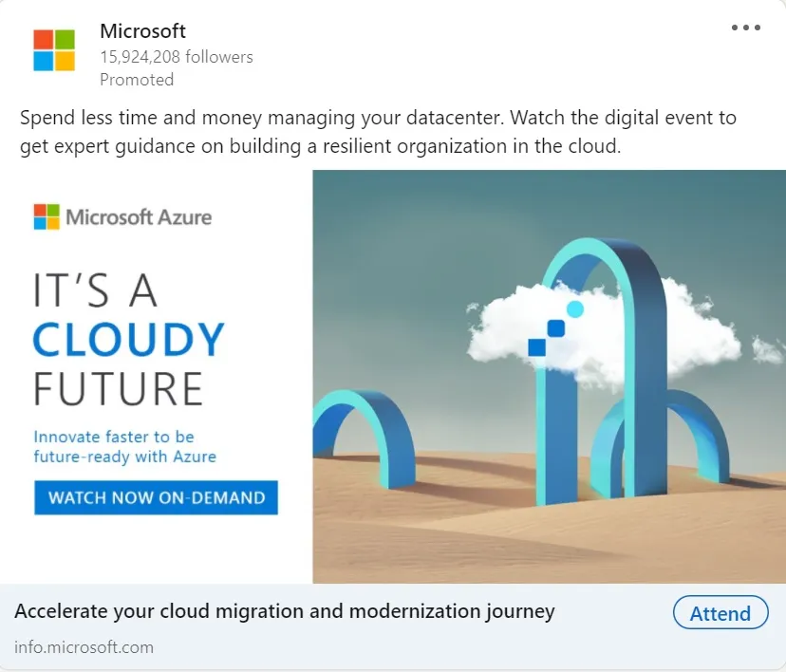Click the blue CLOUDY headline word
The image size is (786, 672).
tap(128, 340)
